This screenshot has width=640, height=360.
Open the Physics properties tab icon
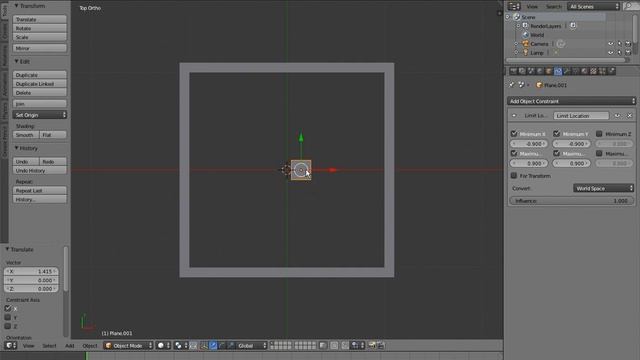(611, 71)
